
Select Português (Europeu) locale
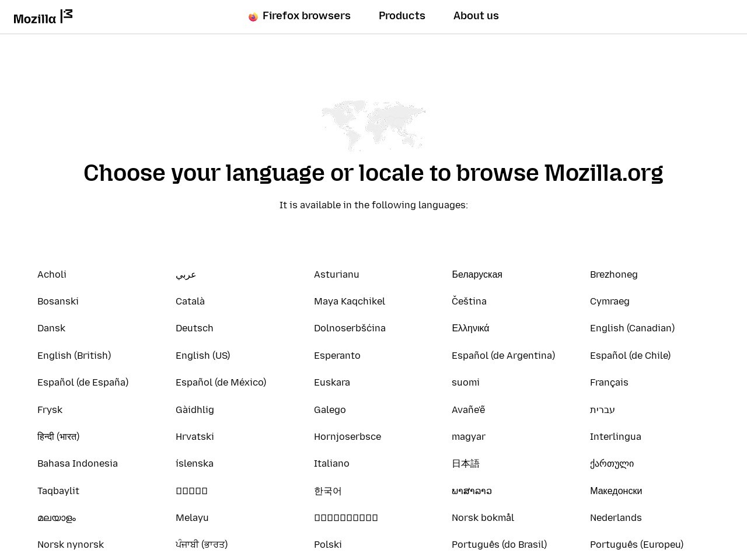pyautogui.click(x=637, y=544)
